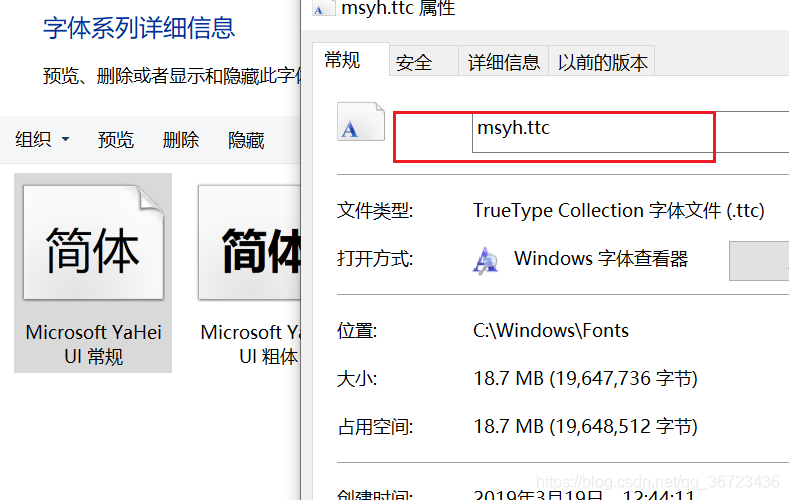Click the 位置: label
The height and width of the screenshot is (500, 789).
357,331
